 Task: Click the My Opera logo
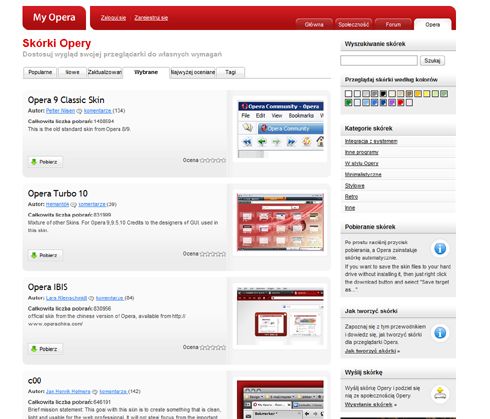54,18
